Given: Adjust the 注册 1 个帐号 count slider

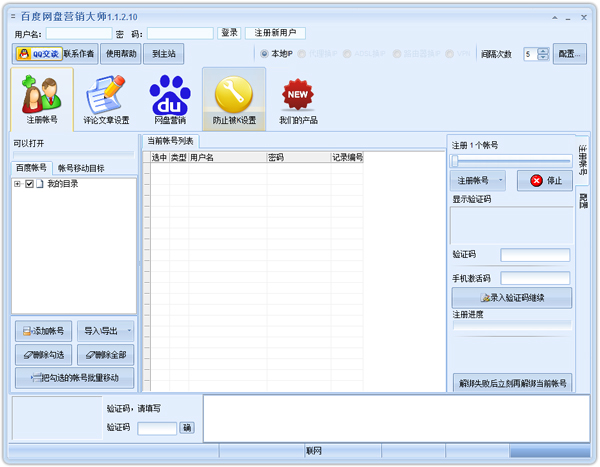Looking at the screenshot, I should (511, 161).
